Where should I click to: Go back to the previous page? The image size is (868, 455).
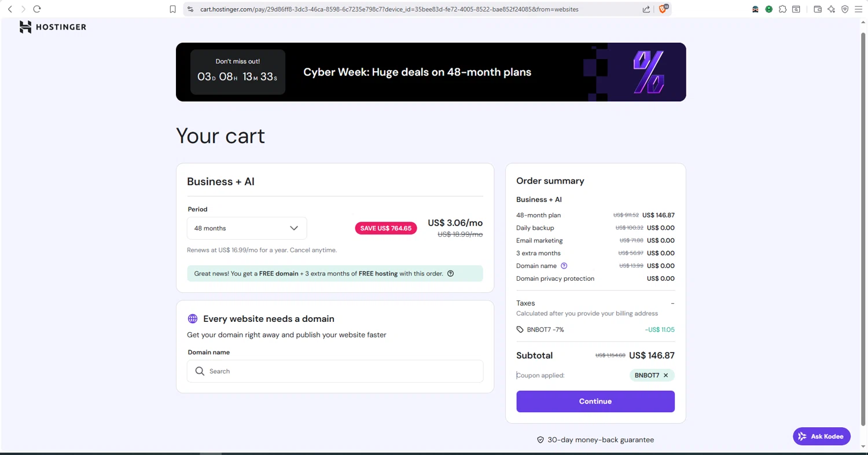point(10,9)
